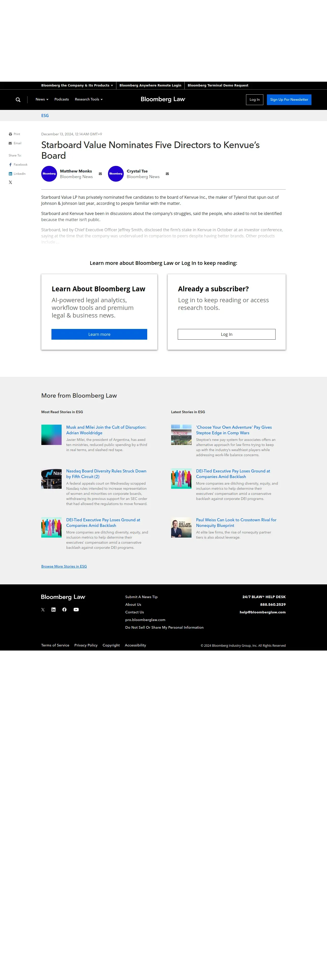Open Accessibility footer link
The height and width of the screenshot is (980, 327).
coord(135,645)
